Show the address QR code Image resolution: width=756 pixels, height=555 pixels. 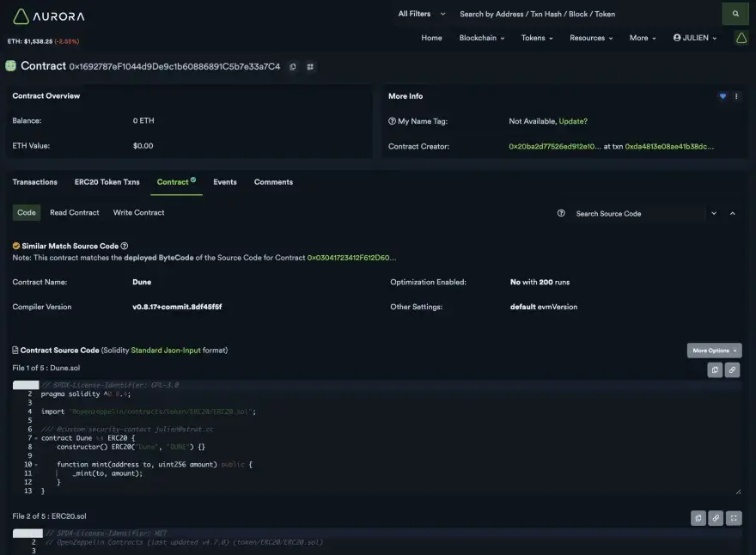pyautogui.click(x=310, y=67)
